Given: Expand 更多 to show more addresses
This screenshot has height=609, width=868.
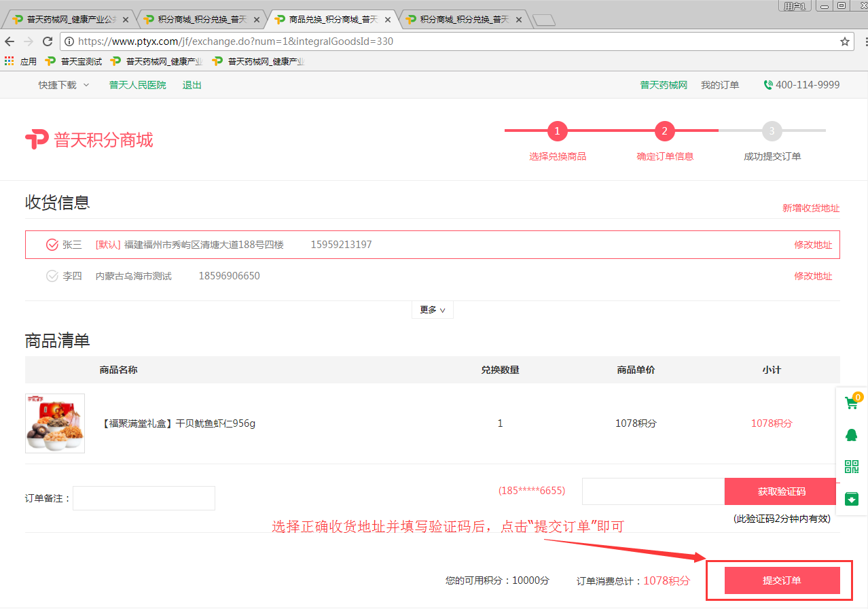Looking at the screenshot, I should coord(432,309).
